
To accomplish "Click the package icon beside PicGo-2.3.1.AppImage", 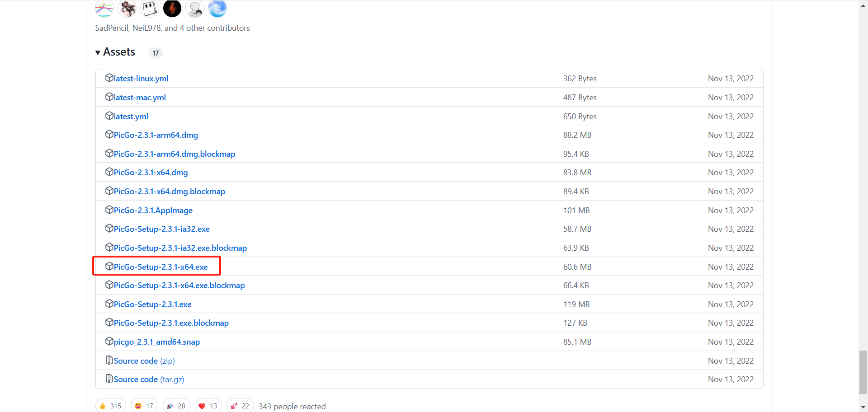I will [109, 210].
